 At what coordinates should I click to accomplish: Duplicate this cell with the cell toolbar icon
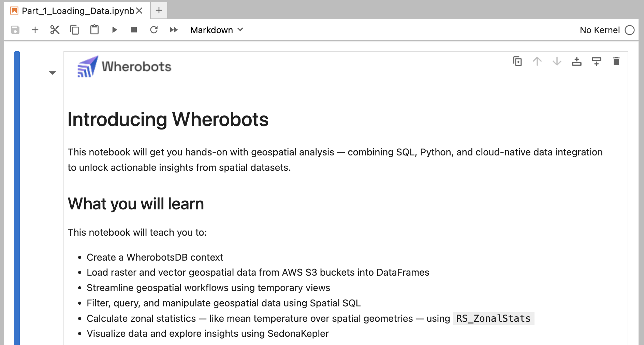[517, 61]
